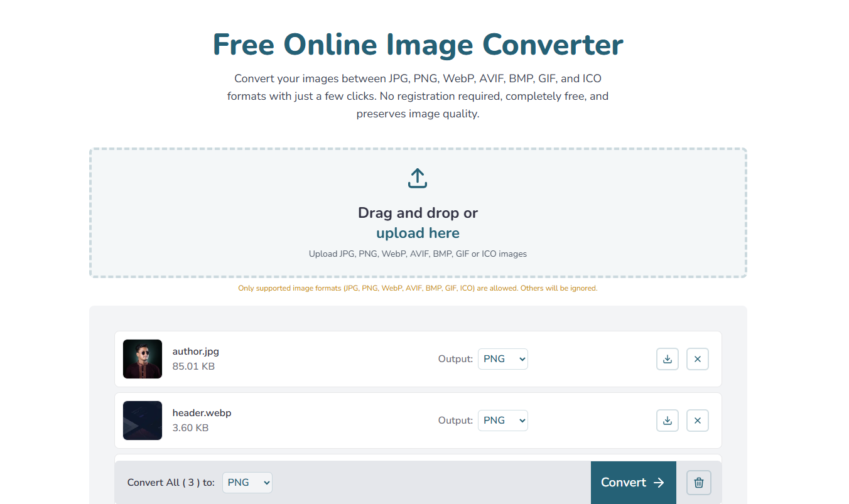Screen dimensions: 849x504
Task: Click the header.webp thumbnail image
Action: pyautogui.click(x=142, y=420)
